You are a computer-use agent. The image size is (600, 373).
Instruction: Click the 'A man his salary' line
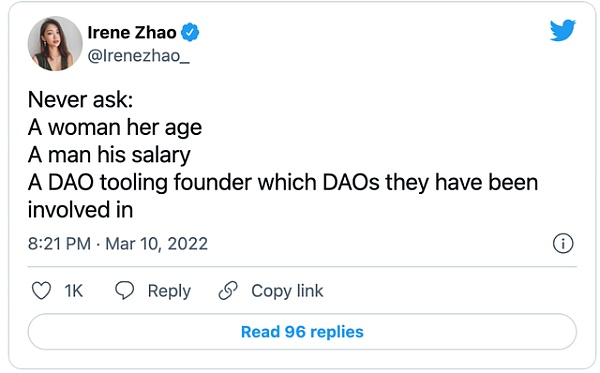pos(109,155)
